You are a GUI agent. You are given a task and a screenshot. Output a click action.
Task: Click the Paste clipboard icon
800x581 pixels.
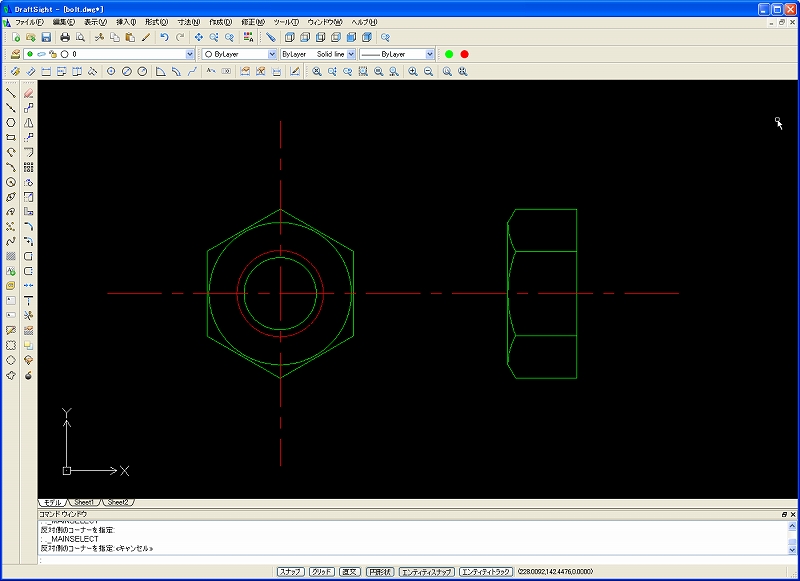point(130,37)
